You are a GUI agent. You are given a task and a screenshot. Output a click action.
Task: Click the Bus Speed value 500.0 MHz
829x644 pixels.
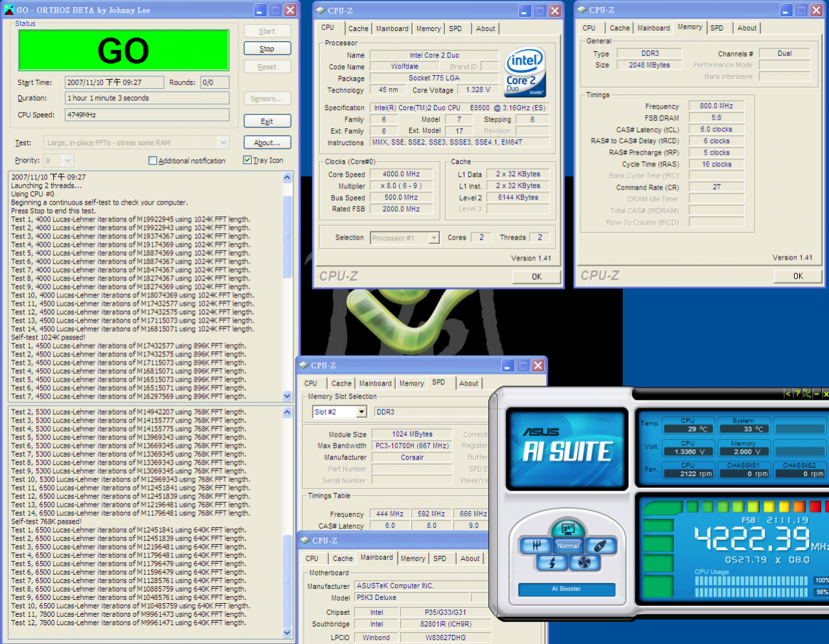(x=401, y=198)
